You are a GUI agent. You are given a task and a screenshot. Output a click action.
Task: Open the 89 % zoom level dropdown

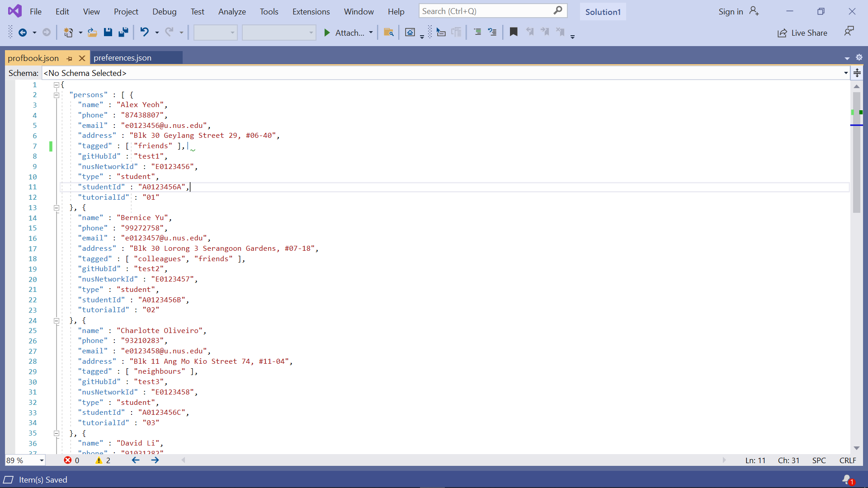tap(42, 460)
